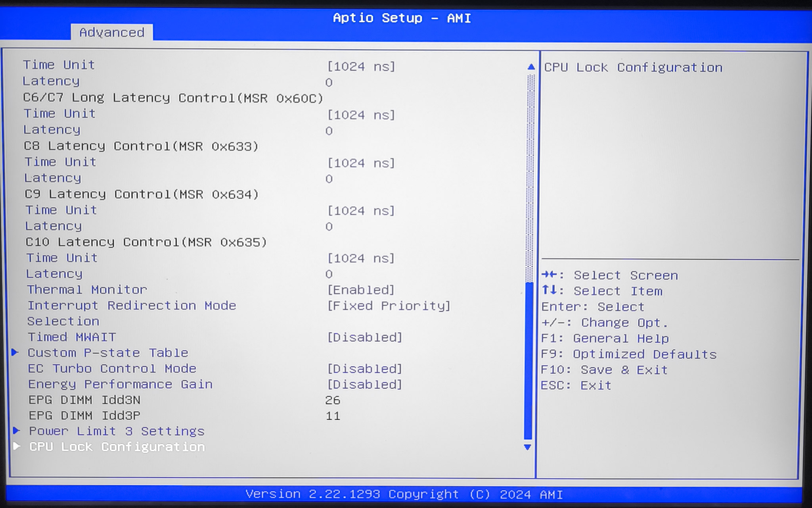This screenshot has height=508, width=812.
Task: Open Power Limit 3 Settings submenu
Action: (117, 431)
